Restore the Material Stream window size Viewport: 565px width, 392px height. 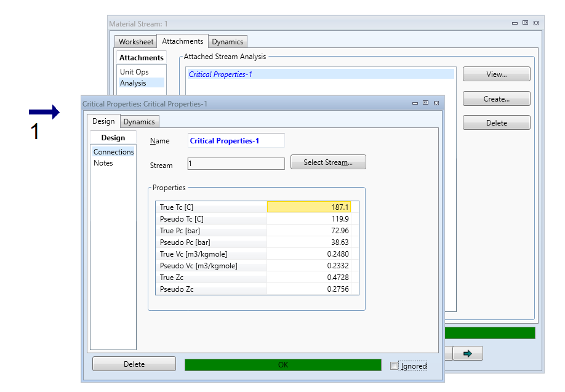pyautogui.click(x=526, y=22)
